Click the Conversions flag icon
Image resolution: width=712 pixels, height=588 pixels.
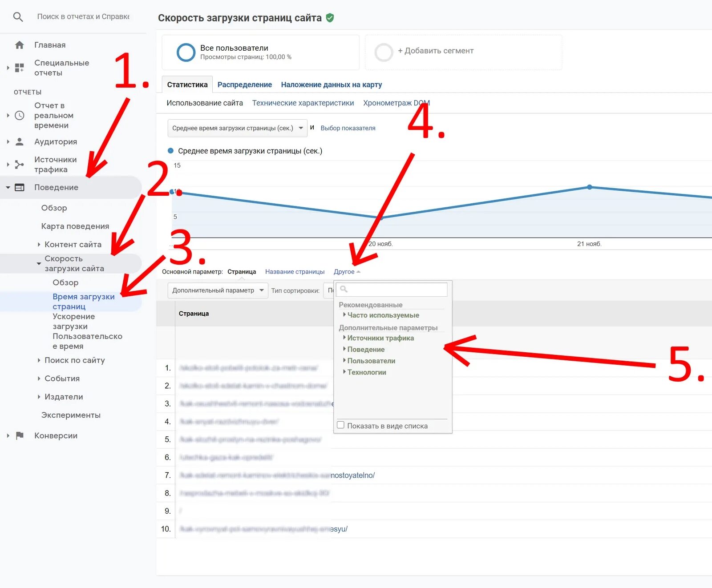click(19, 436)
